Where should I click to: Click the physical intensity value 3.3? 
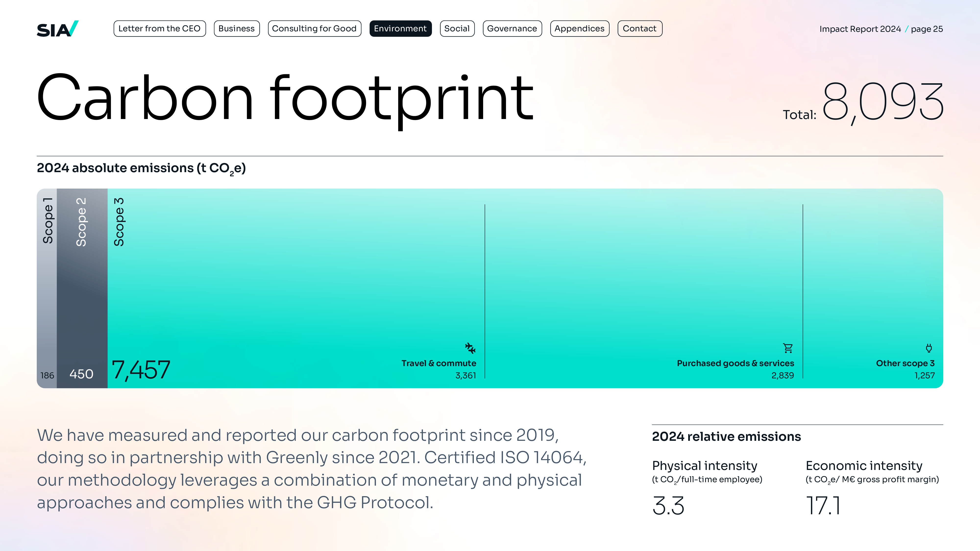[x=668, y=506]
